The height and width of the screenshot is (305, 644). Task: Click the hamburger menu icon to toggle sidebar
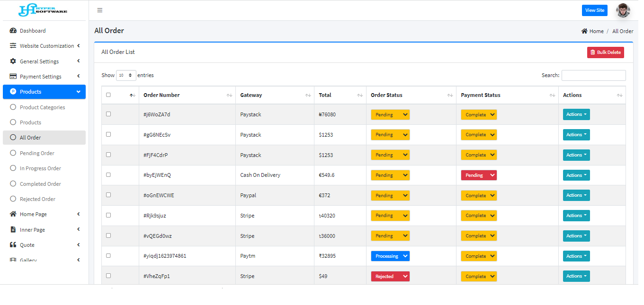point(99,10)
